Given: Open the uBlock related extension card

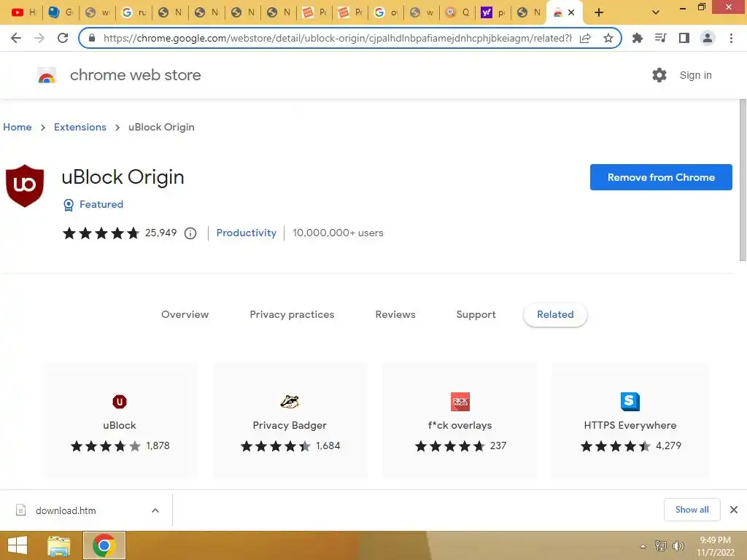Looking at the screenshot, I should (x=120, y=420).
